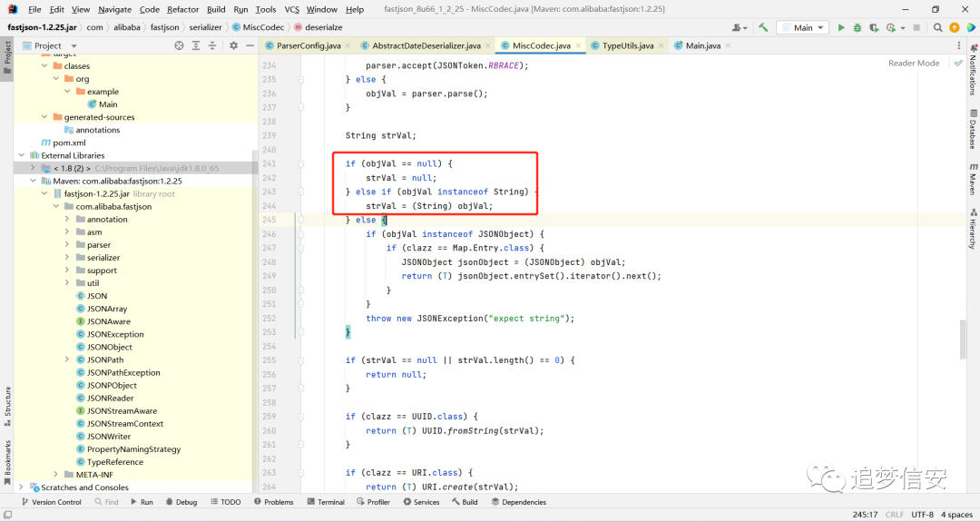The image size is (980, 522).
Task: Expand the JSONPath tree node
Action: (67, 359)
